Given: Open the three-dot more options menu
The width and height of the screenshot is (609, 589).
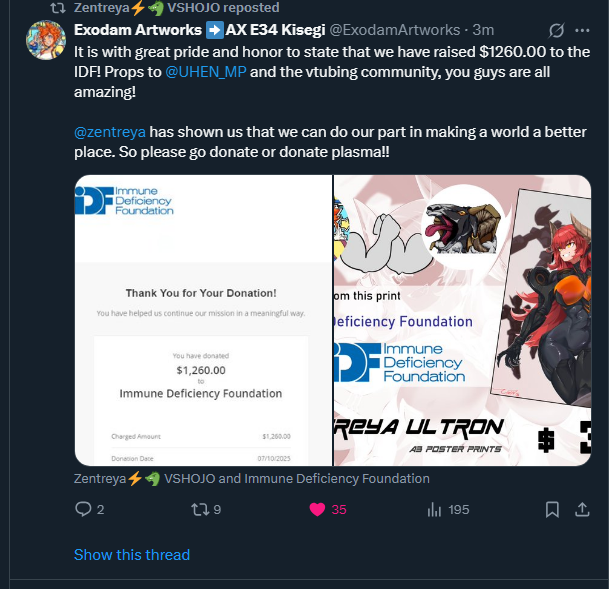Looking at the screenshot, I should point(582,30).
